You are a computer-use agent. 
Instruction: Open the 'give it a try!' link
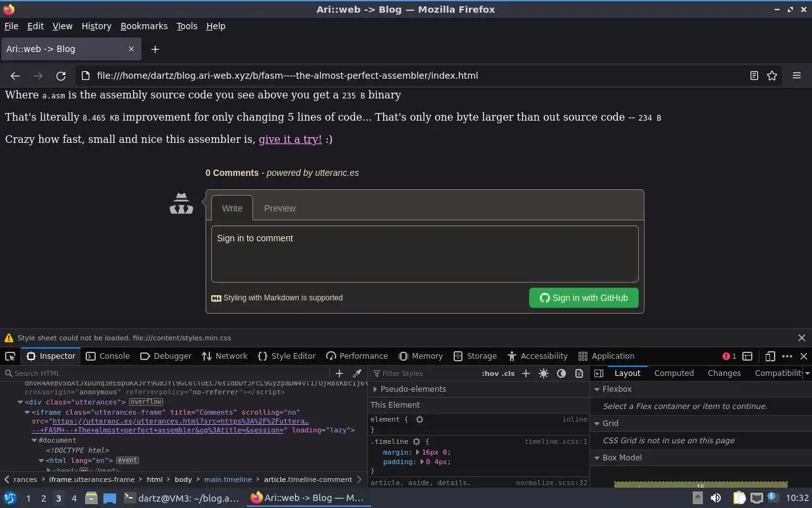290,139
